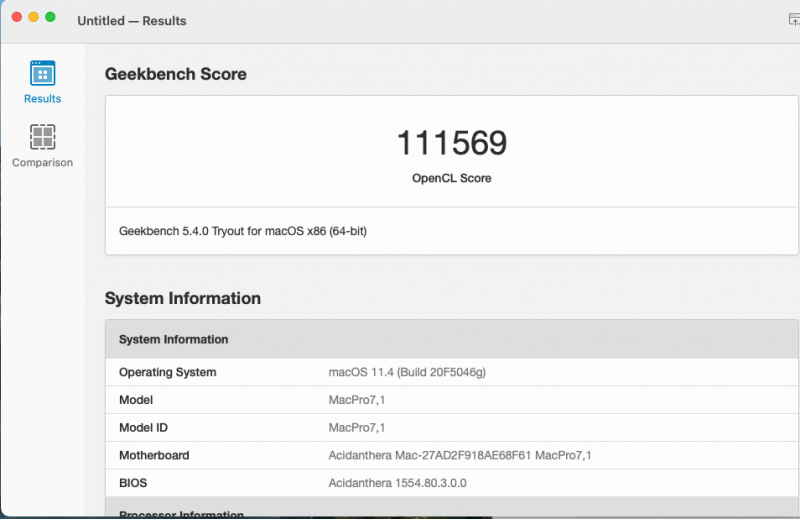The width and height of the screenshot is (800, 519).
Task: Click the 111569 score value
Action: [452, 142]
